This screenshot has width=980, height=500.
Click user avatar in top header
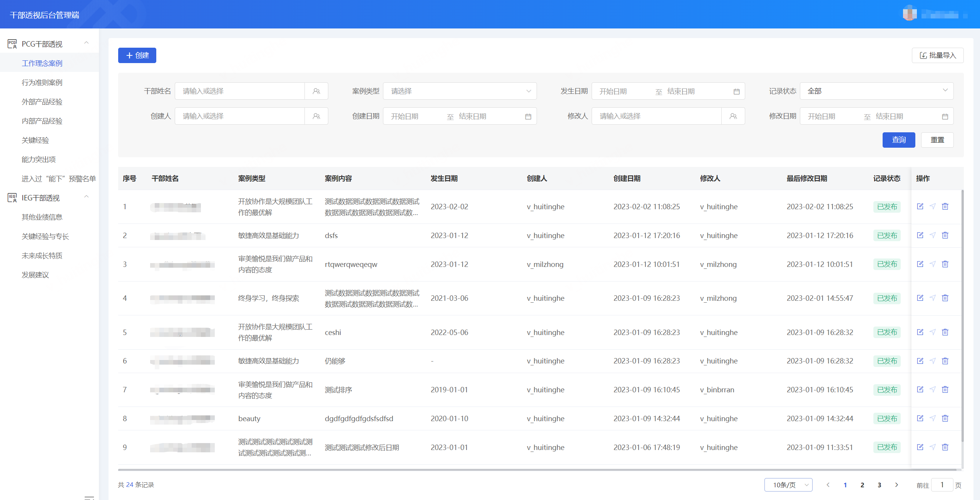[910, 14]
